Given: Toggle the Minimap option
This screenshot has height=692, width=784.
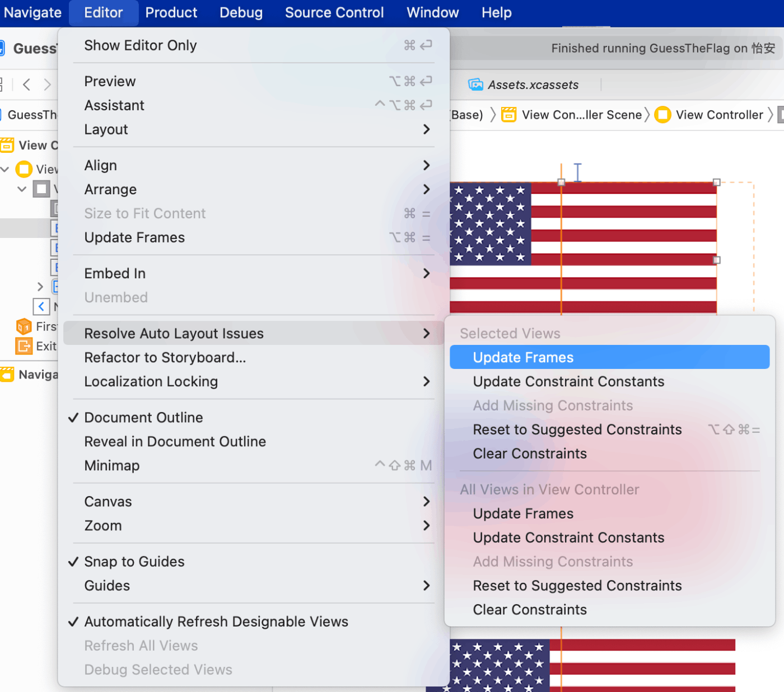Looking at the screenshot, I should pos(254,465).
